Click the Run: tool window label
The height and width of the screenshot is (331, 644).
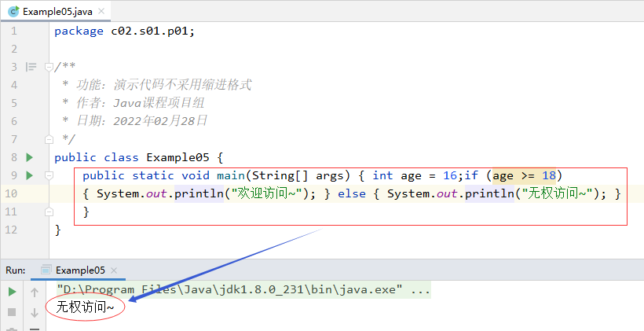(x=15, y=270)
